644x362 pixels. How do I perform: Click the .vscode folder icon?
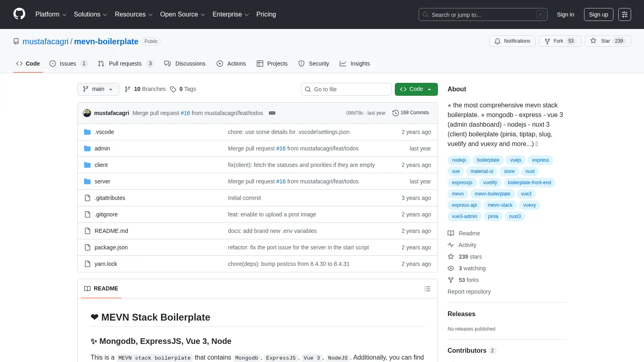coord(87,132)
